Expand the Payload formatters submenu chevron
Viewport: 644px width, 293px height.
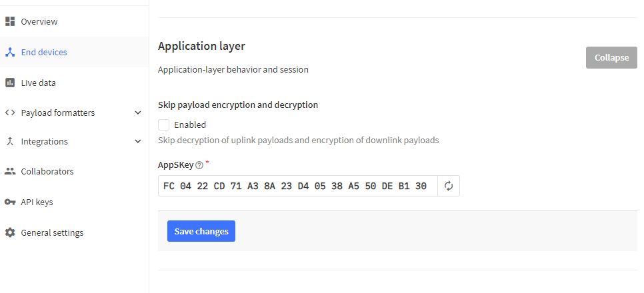[137, 113]
